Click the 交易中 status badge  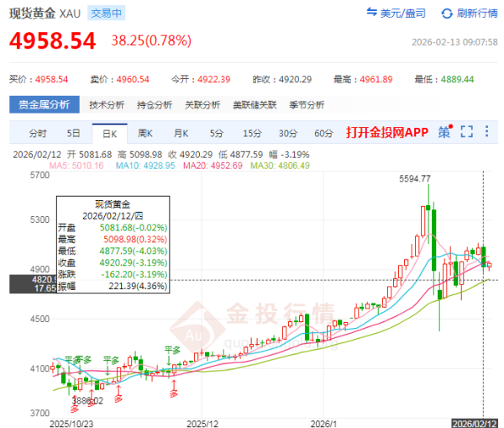[107, 13]
